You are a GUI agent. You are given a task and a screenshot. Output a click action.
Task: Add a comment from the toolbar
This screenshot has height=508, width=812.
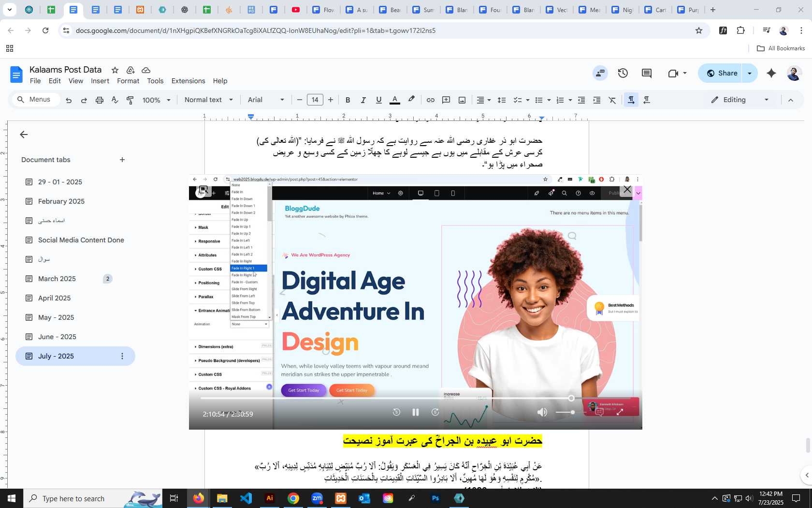pos(446,100)
